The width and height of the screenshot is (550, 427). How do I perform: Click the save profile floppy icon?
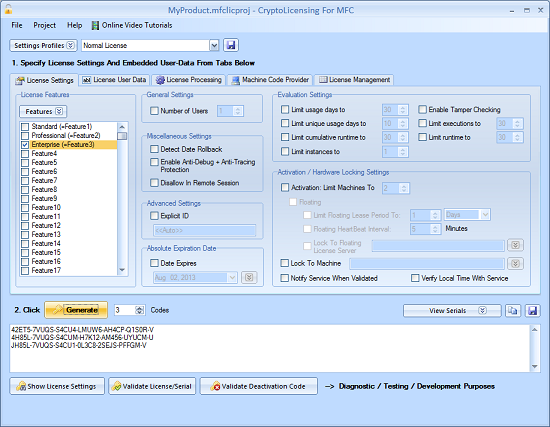[230, 45]
